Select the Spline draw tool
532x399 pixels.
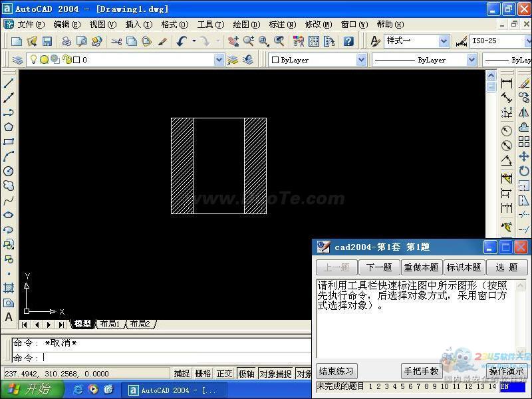click(9, 200)
